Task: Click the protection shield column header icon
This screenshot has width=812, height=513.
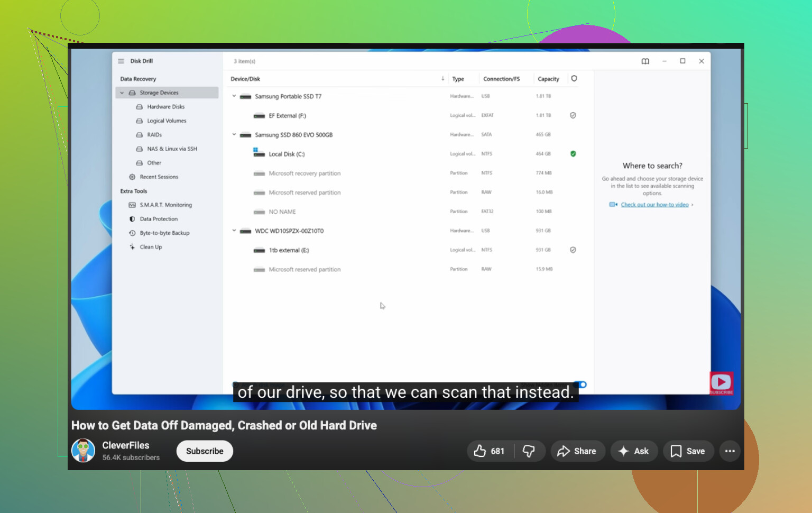Action: tap(574, 79)
